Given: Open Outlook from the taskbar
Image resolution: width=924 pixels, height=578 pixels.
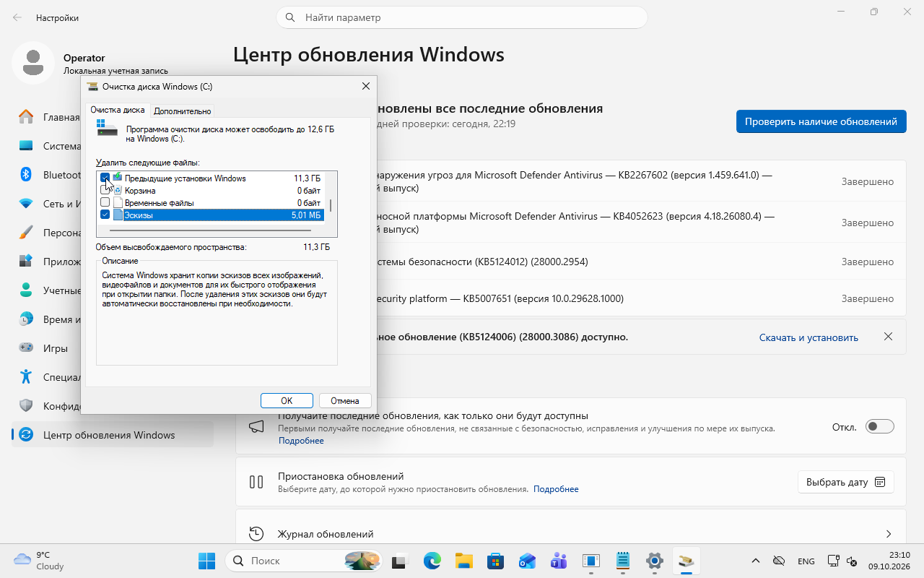Looking at the screenshot, I should pos(527,561).
